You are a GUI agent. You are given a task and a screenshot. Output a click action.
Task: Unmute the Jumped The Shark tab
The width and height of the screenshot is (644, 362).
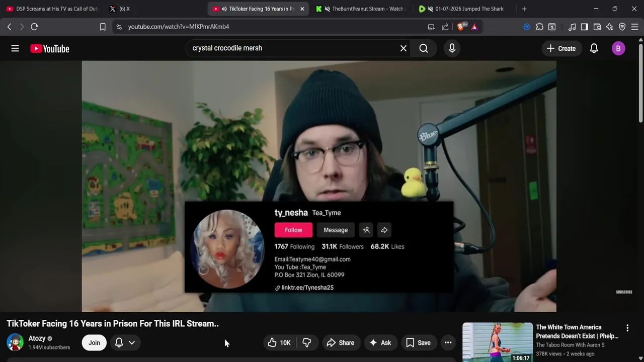point(430,9)
